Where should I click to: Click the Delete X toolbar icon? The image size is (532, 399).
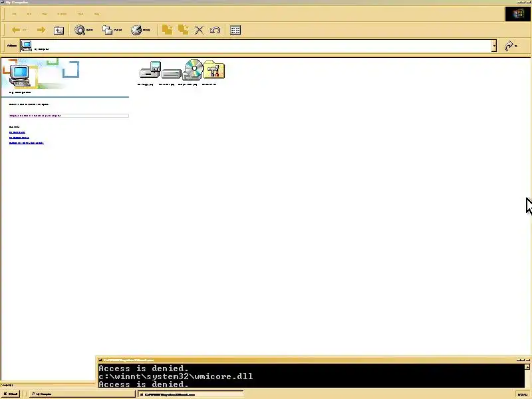[x=199, y=30]
